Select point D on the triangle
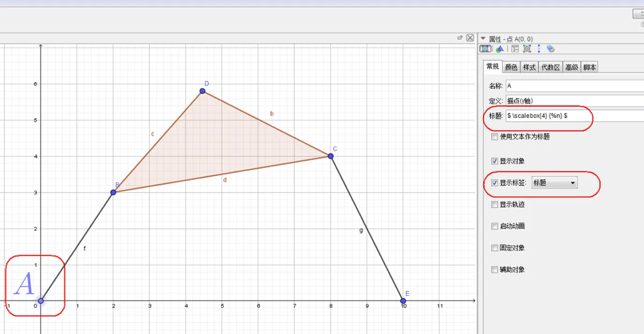 202,91
